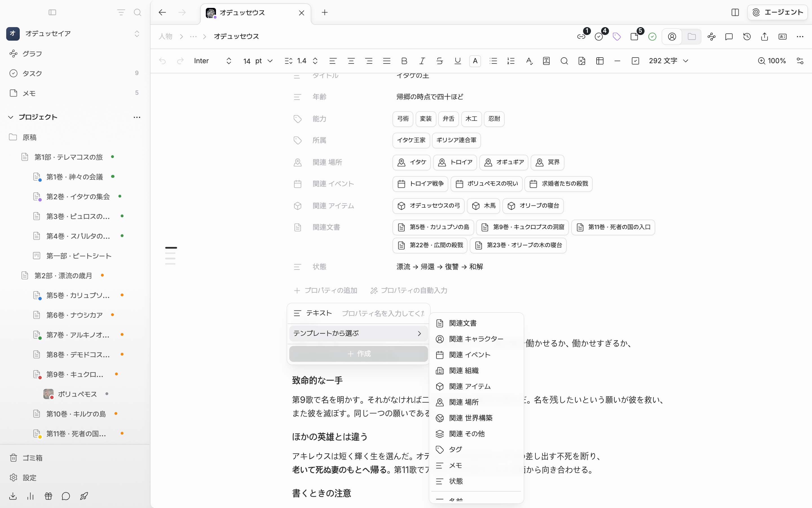Select 関連 組織 from the template menu
Screen dimensions: 812x508
pos(476,371)
